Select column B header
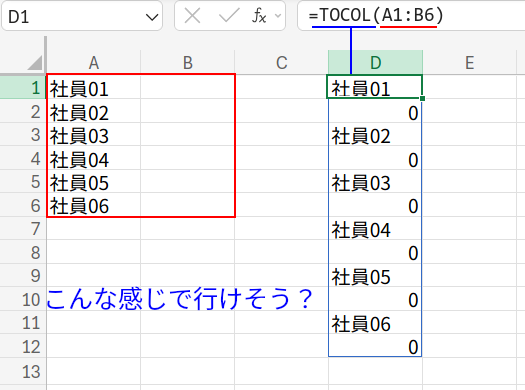This screenshot has height=390, width=525. tap(188, 62)
